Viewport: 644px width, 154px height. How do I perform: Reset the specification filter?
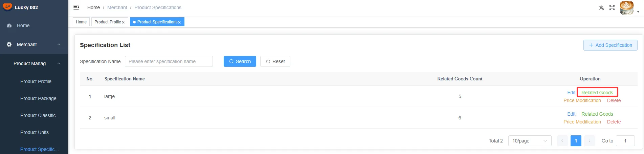point(275,61)
